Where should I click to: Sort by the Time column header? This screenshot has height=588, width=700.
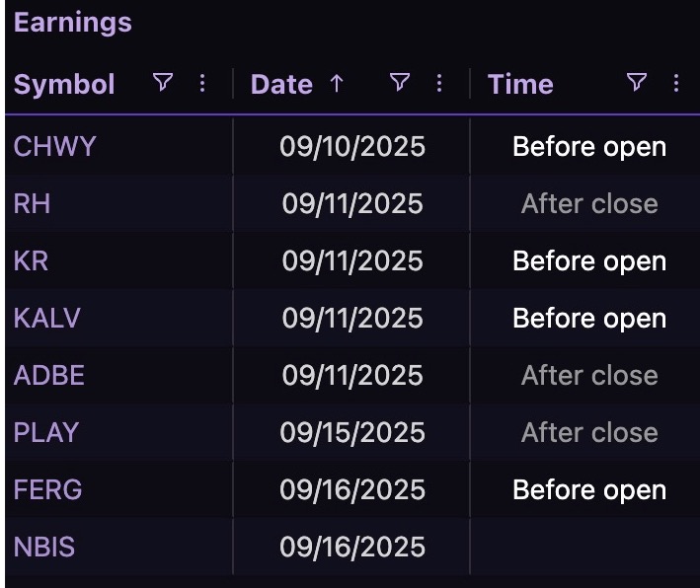[x=520, y=84]
